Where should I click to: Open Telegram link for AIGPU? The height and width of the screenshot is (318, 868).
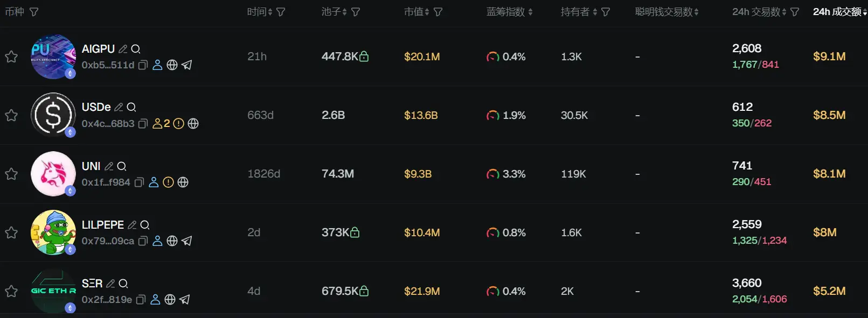pyautogui.click(x=187, y=65)
